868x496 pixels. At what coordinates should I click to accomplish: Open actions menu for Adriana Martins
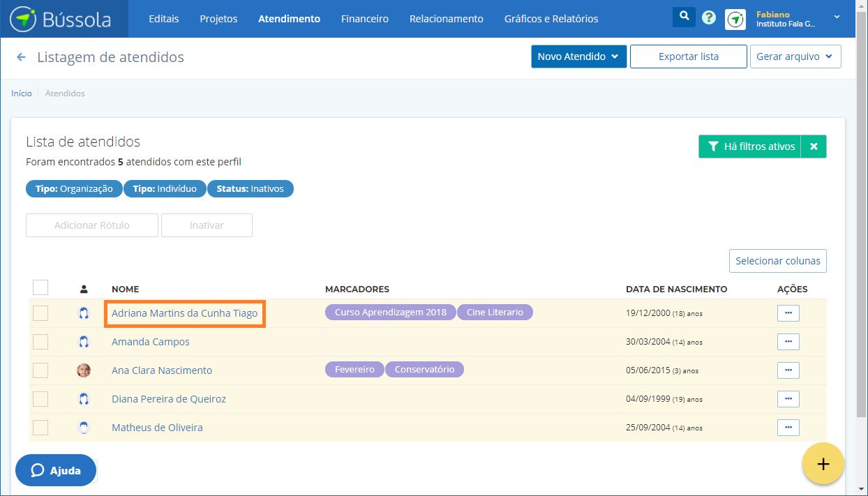coord(788,313)
